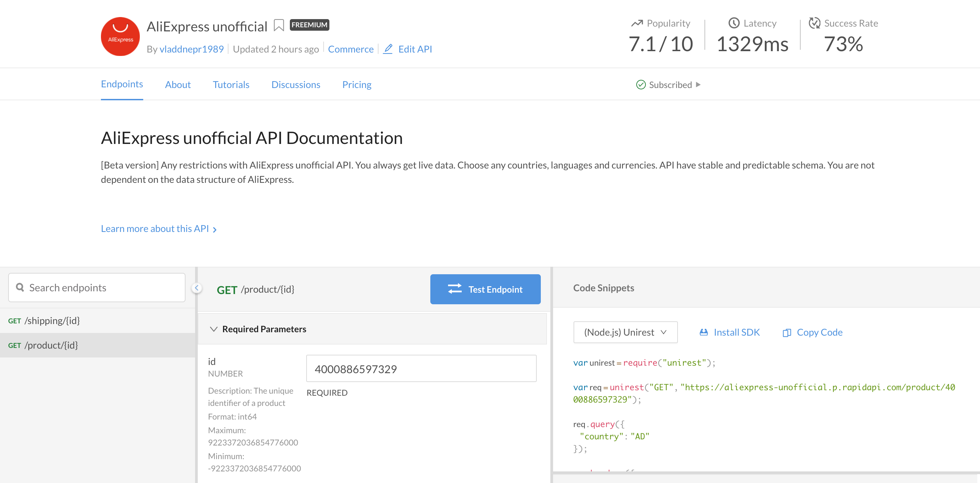Expand the Subscribed arrow
Image resolution: width=980 pixels, height=483 pixels.
[x=698, y=85]
